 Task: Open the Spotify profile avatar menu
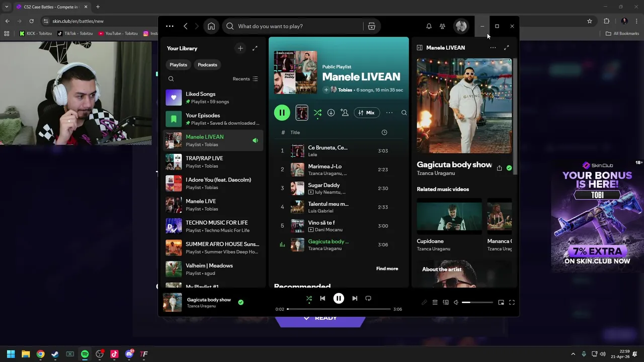click(461, 26)
